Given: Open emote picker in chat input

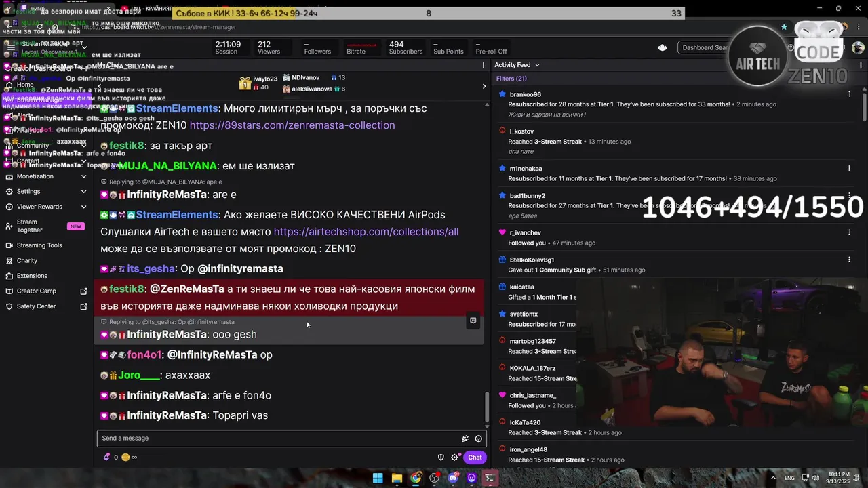Looking at the screenshot, I should point(478,439).
